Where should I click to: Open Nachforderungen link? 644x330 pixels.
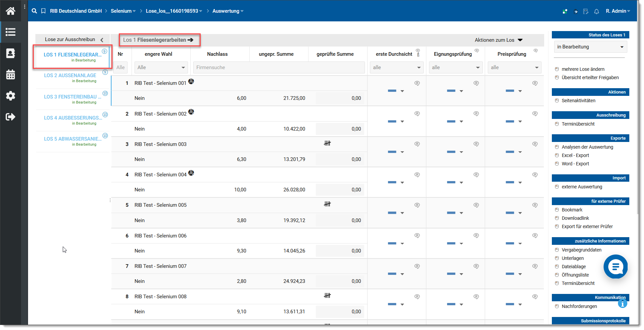pyautogui.click(x=579, y=306)
